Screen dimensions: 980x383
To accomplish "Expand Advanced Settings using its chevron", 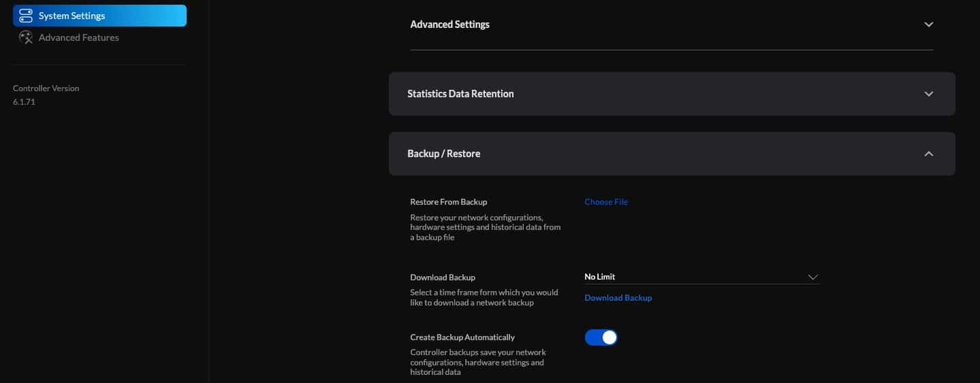I will click(928, 24).
